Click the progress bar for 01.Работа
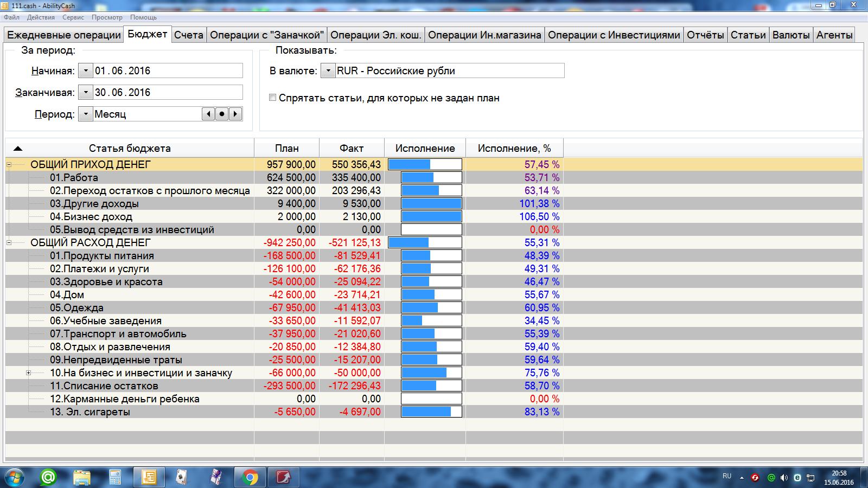This screenshot has width=868, height=488. click(431, 178)
